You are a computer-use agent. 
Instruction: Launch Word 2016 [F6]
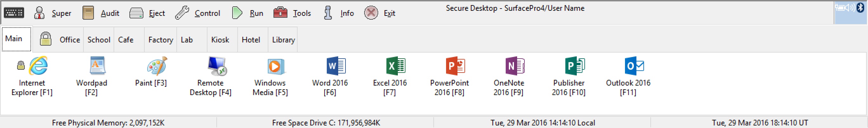point(336,66)
